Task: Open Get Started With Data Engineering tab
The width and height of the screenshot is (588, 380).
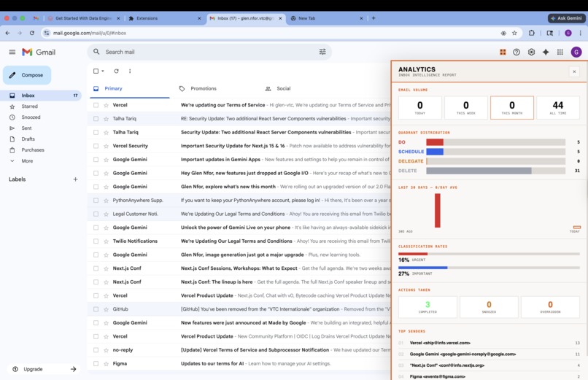Action: tap(84, 18)
